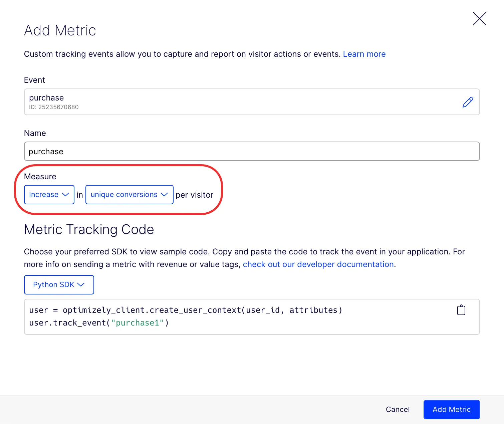Click the Metric Tracking Code heading

click(89, 230)
